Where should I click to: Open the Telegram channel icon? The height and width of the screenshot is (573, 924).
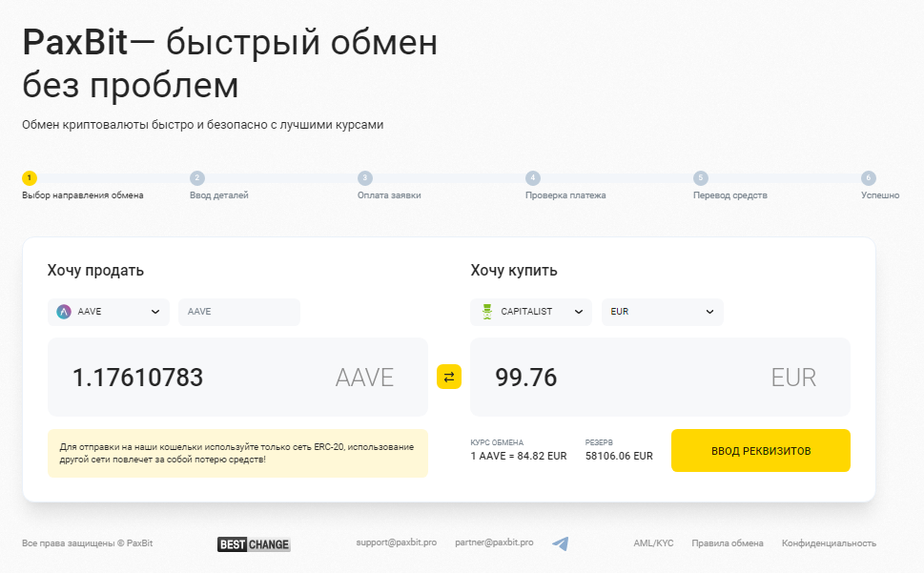click(561, 543)
